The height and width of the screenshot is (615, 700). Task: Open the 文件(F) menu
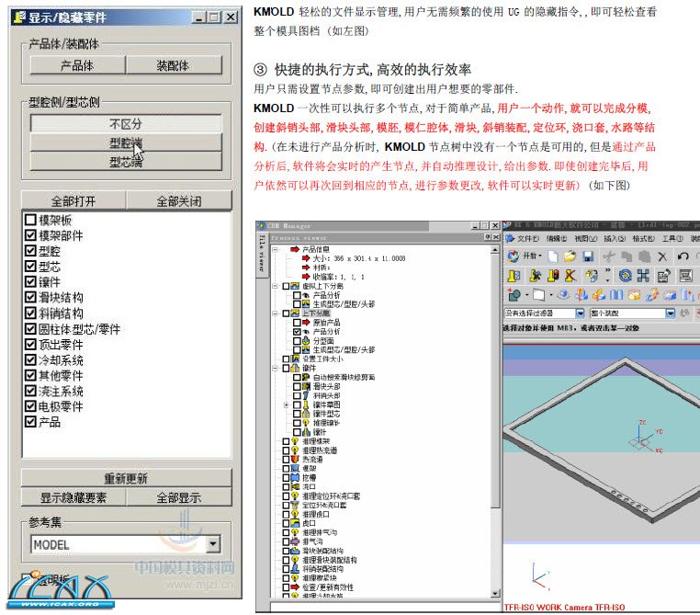pos(527,238)
